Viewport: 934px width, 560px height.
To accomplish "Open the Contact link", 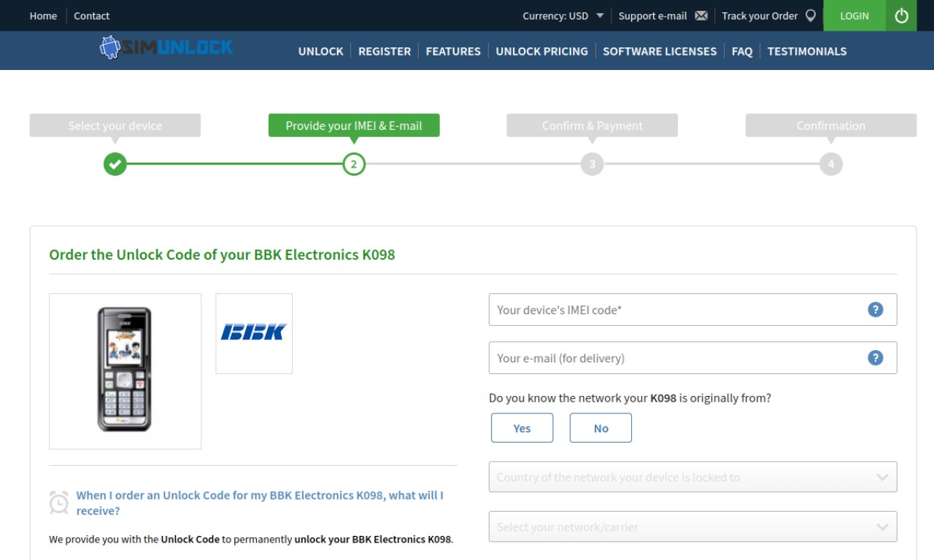I will (x=91, y=15).
